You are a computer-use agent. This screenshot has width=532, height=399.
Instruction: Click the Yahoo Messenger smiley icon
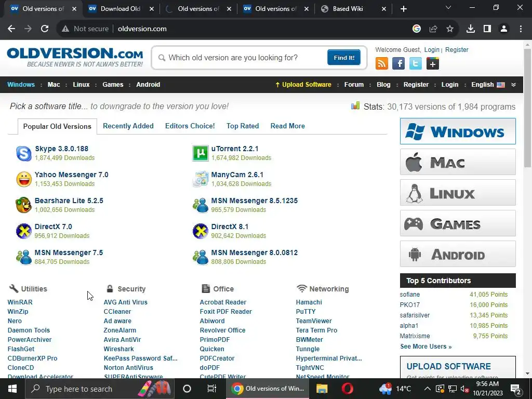(24, 179)
